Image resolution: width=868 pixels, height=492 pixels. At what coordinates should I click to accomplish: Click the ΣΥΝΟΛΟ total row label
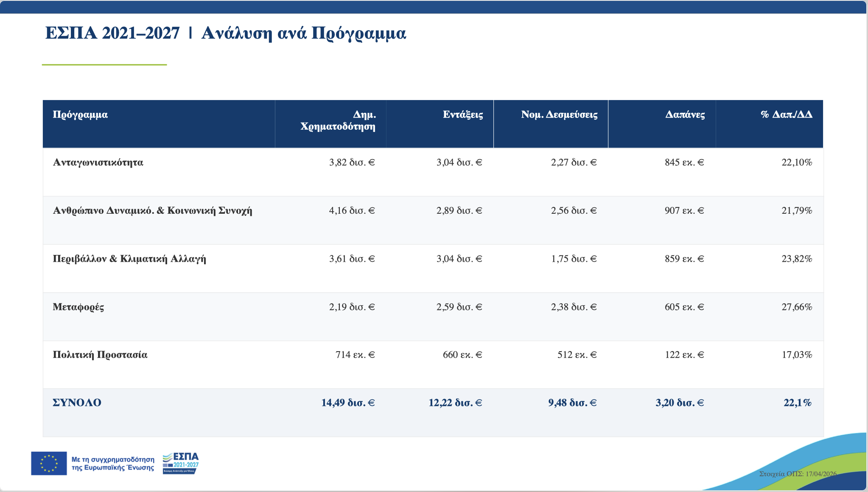click(x=77, y=403)
